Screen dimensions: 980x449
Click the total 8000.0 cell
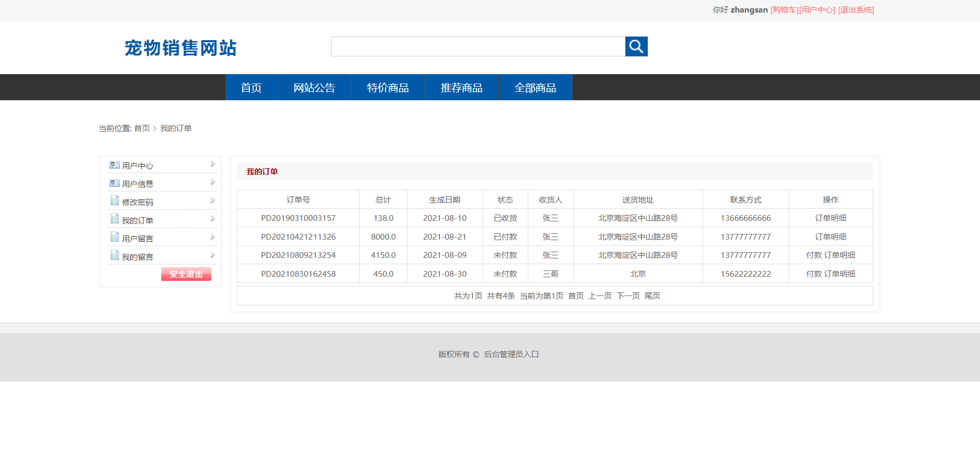click(383, 237)
